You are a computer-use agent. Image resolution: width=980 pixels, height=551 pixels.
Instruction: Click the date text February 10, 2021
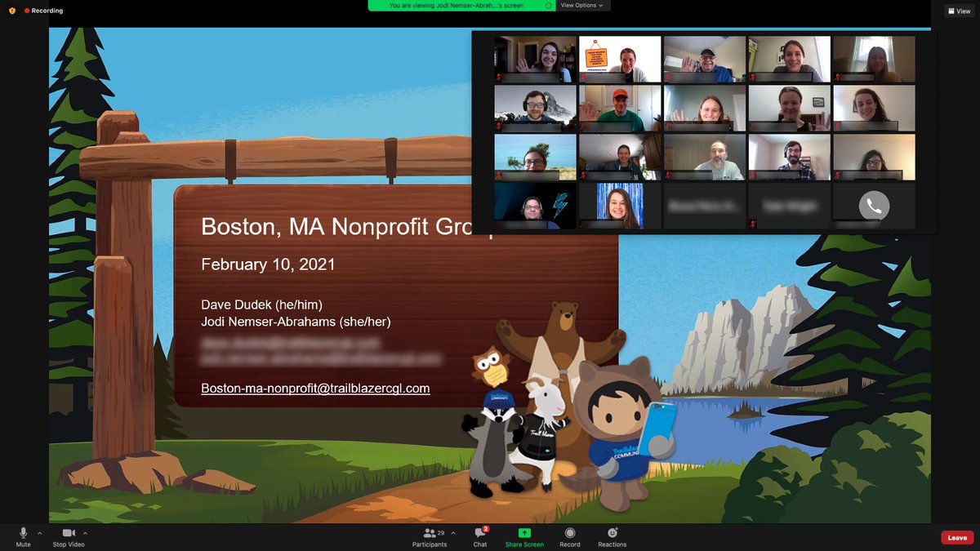tap(268, 264)
